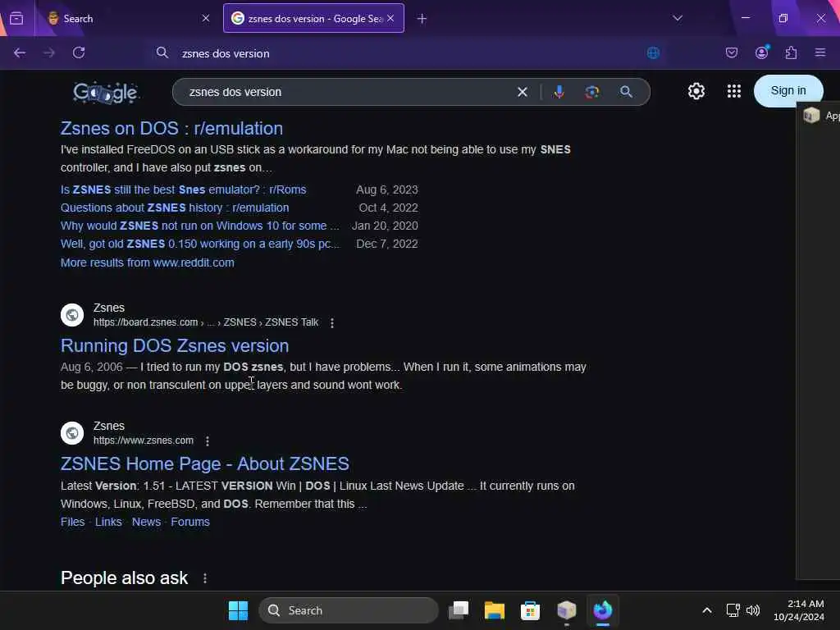Open the Forums sitelink
Viewport: 840px width, 630px height.
pyautogui.click(x=190, y=522)
